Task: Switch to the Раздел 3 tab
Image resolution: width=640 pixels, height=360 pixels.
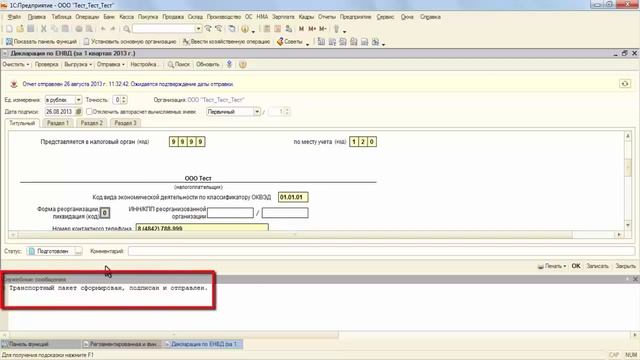Action: click(x=125, y=123)
